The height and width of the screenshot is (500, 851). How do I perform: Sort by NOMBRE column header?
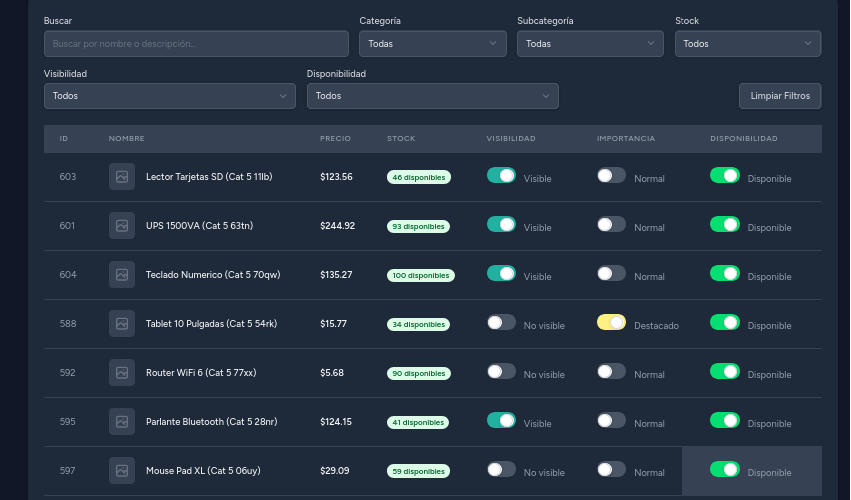point(126,138)
